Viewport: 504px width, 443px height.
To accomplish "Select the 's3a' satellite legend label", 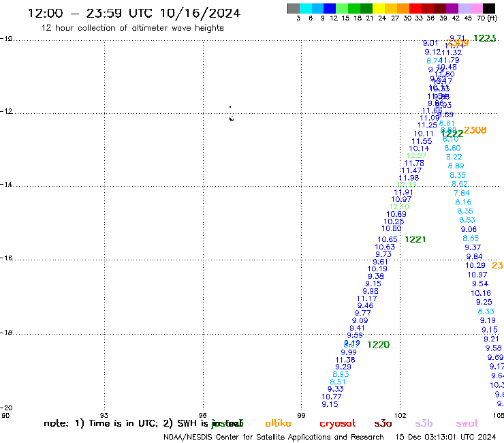I will (383, 424).
